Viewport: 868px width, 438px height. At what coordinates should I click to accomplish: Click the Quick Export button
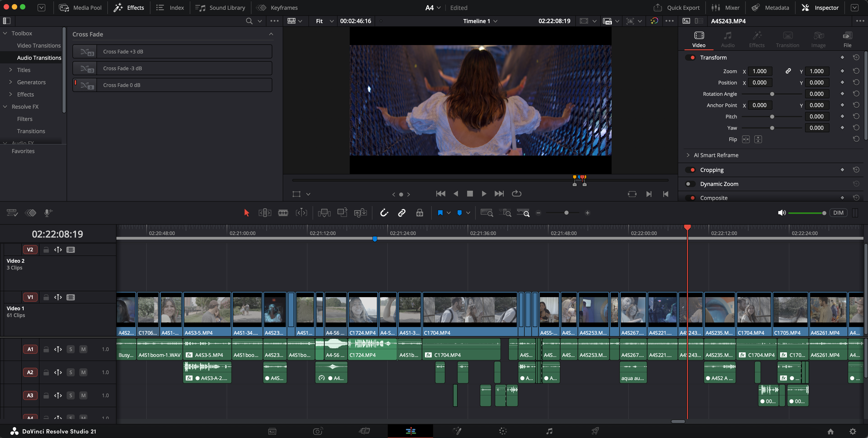click(676, 7)
